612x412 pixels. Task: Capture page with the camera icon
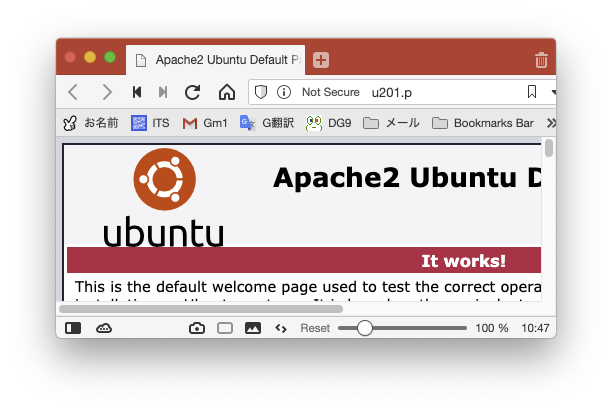click(x=197, y=328)
